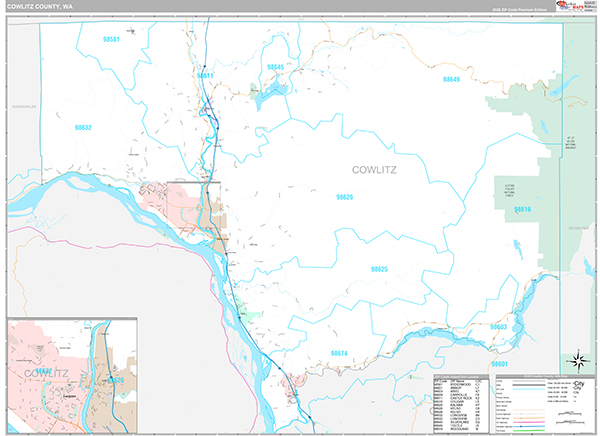Click the map legend box

[x=545, y=404]
